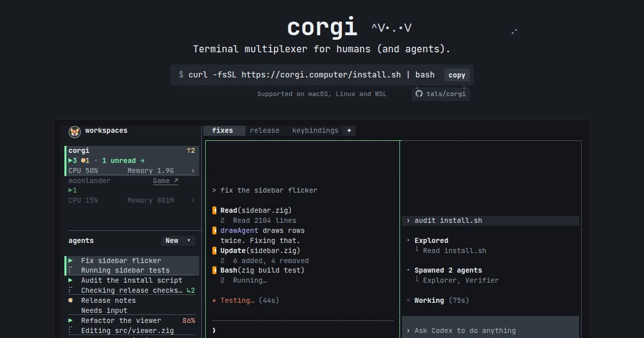Viewport: 644px width, 338px height.
Task: Click Editing src/viewer.zig status row
Action: point(127,330)
